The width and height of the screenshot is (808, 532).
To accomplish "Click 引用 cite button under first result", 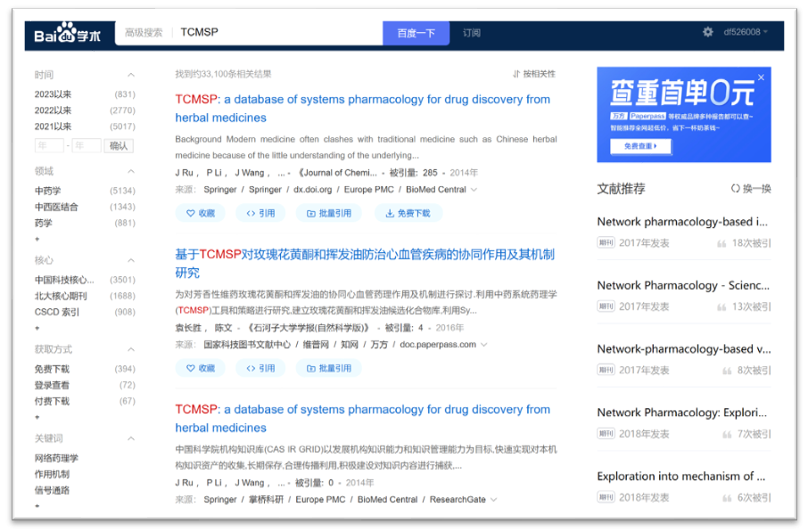I will pyautogui.click(x=260, y=213).
